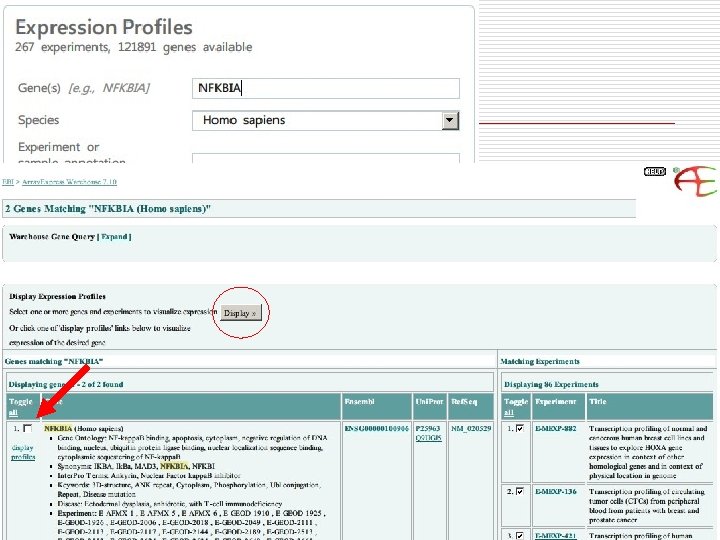Open RefSeq link NM_020529
Screen dimensions: 720x540
point(471,428)
